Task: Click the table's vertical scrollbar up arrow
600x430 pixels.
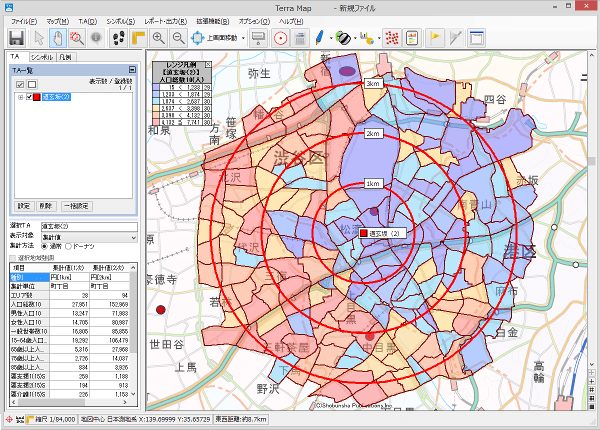Action: [133, 267]
